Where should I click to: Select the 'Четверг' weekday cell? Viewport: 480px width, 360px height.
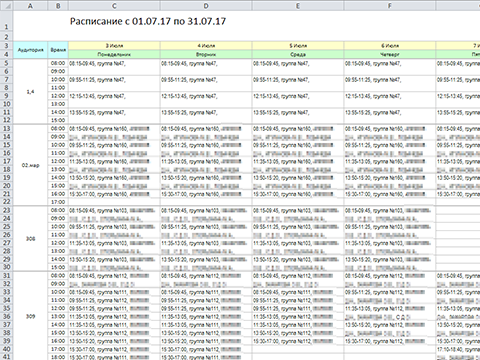(390, 54)
